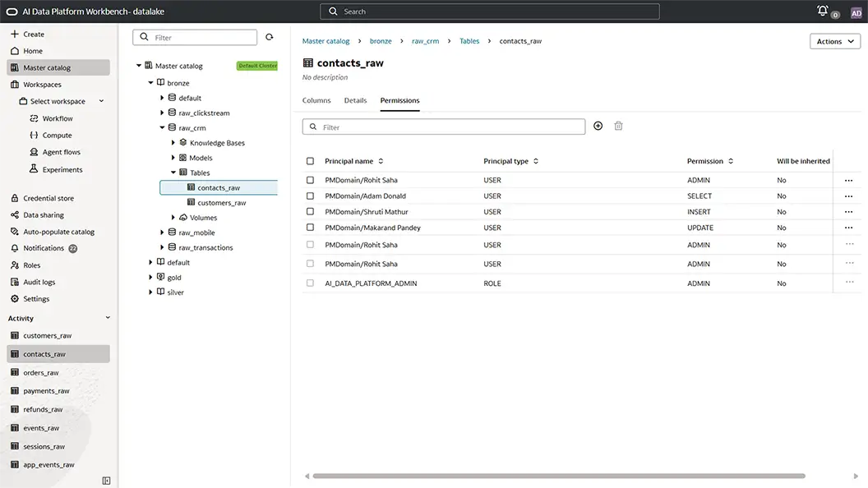Click the horizontal scrollbar of permissions table
Image resolution: width=868 pixels, height=488 pixels.
[559, 476]
